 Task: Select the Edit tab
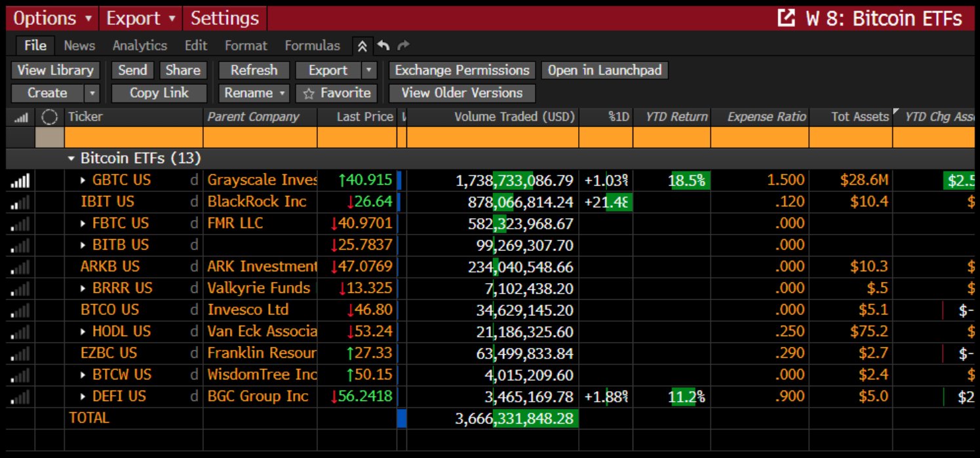point(196,45)
